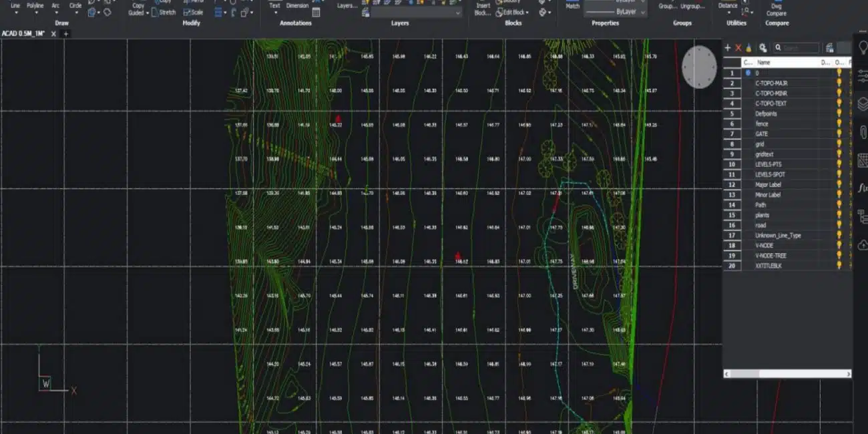Viewport: 868px width, 434px height.
Task: Open the Attachments paperclip panel in sidebar
Action: click(x=862, y=132)
